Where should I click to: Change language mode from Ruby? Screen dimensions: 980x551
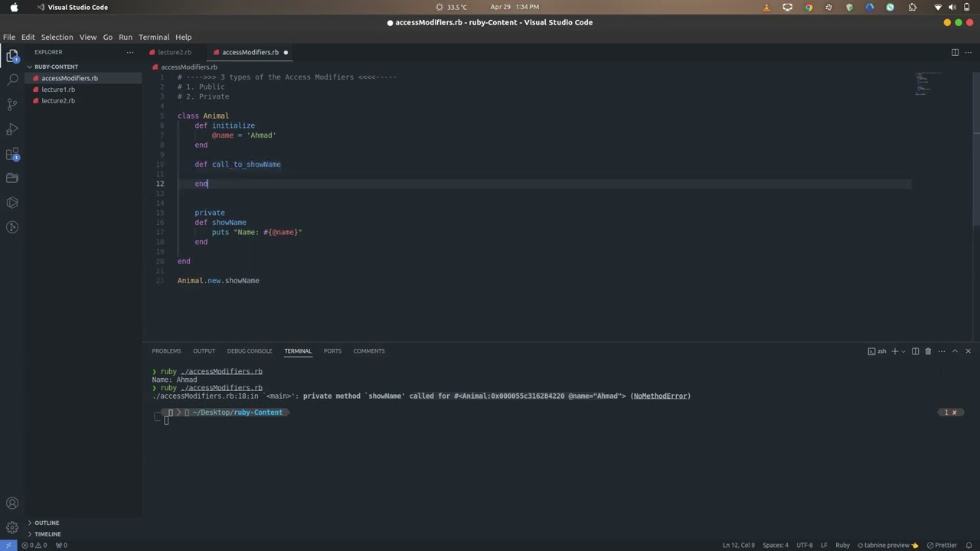tap(842, 546)
